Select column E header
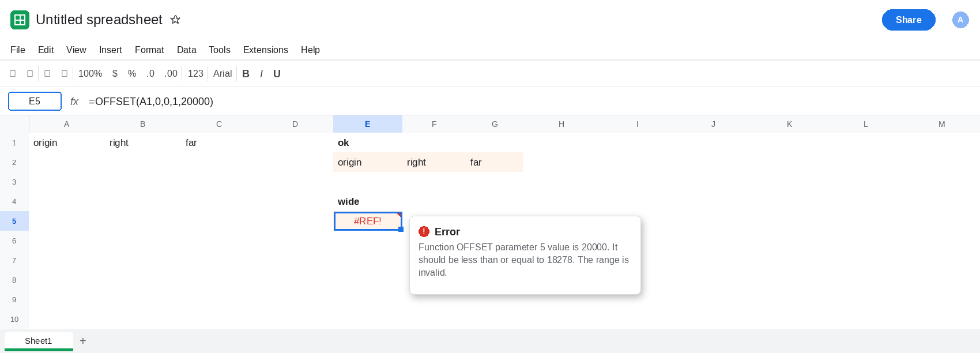The width and height of the screenshot is (980, 353). pos(368,124)
